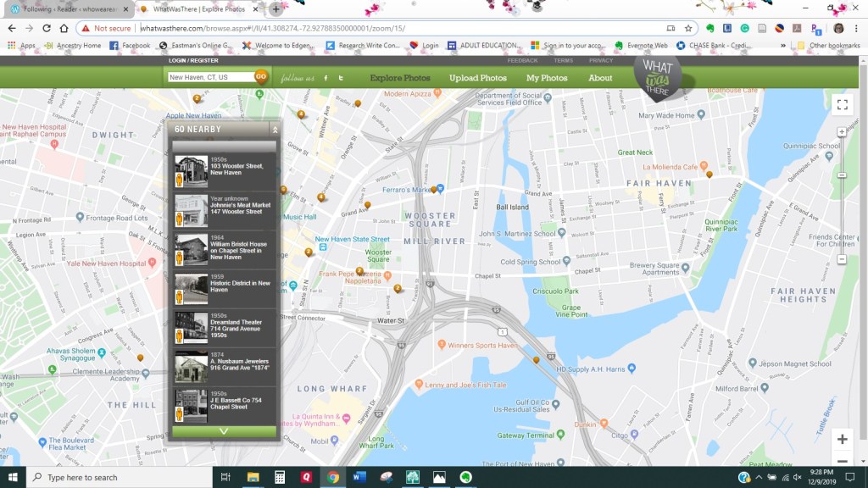Toggle fullscreen map view
The width and height of the screenshot is (868, 488).
coord(842,105)
